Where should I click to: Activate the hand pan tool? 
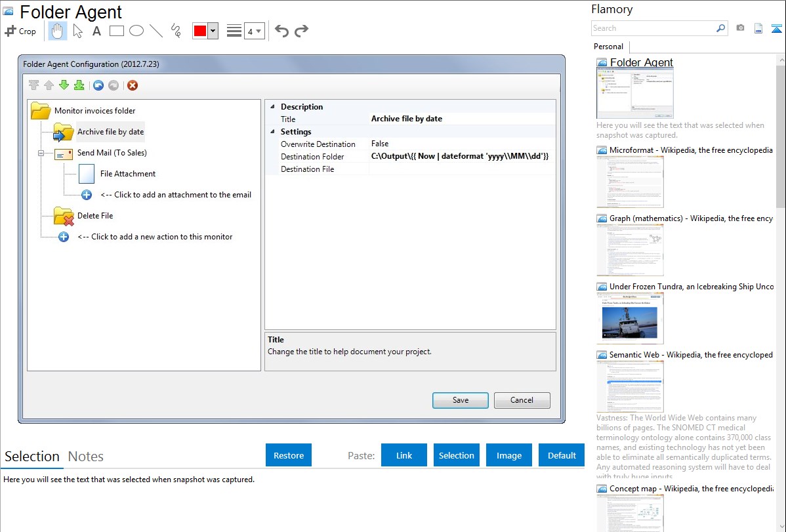pos(57,31)
